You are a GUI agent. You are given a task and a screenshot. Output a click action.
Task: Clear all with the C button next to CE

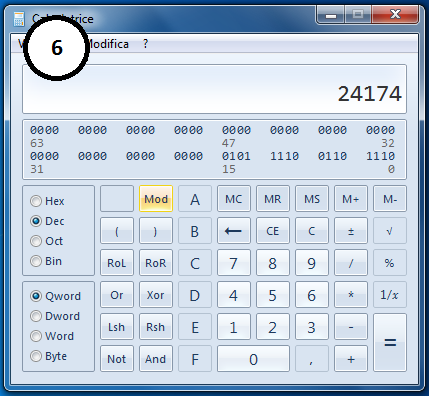point(312,231)
